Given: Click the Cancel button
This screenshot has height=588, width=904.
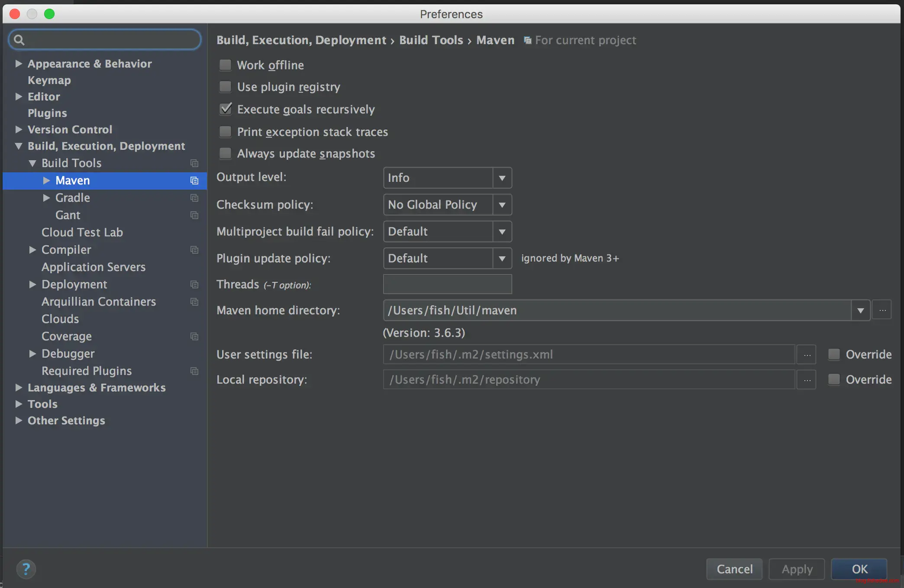Looking at the screenshot, I should [x=734, y=569].
